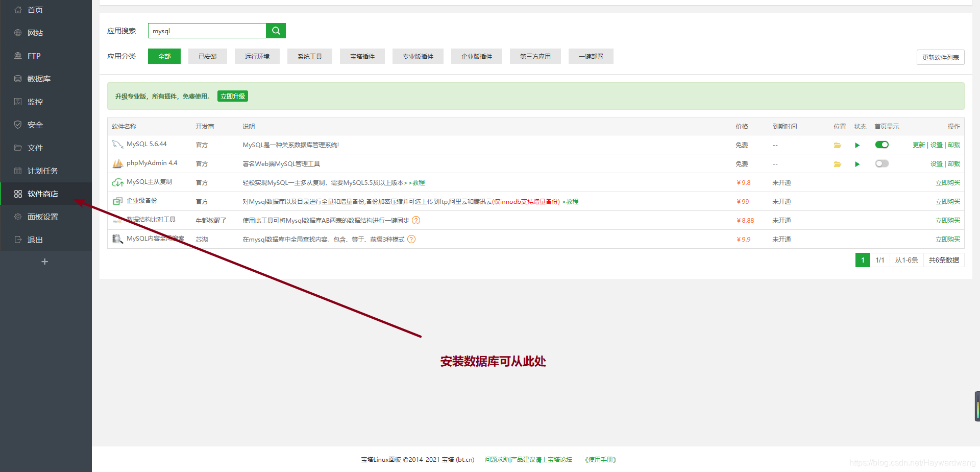Click 立即购买 for 企业级备份
Screen dimensions: 980x472
948,202
